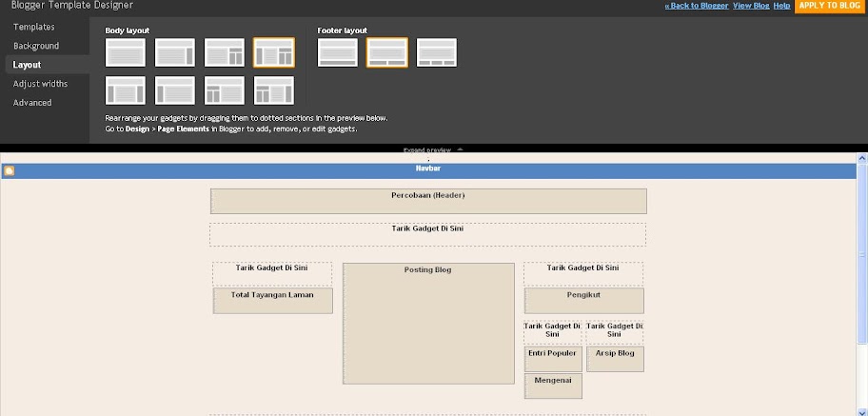Open the Adjust widths section
The height and width of the screenshot is (416, 868).
tap(40, 84)
